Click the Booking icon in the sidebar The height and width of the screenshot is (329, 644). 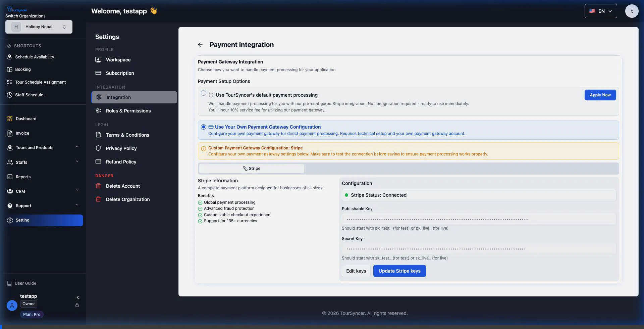9,69
